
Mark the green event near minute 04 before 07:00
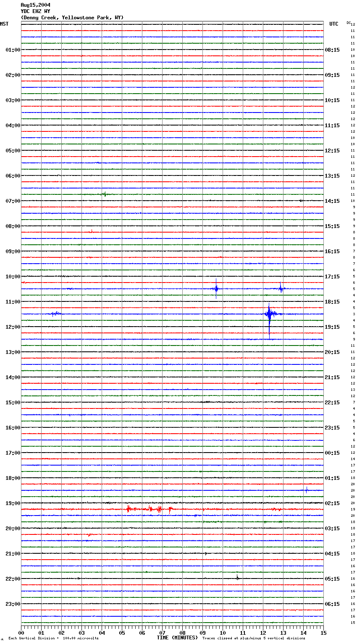click(x=104, y=194)
